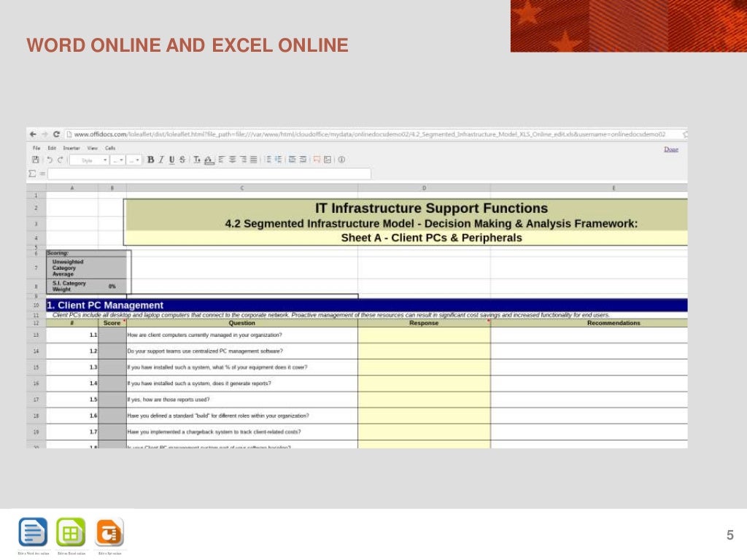Align cell text right

click(243, 160)
